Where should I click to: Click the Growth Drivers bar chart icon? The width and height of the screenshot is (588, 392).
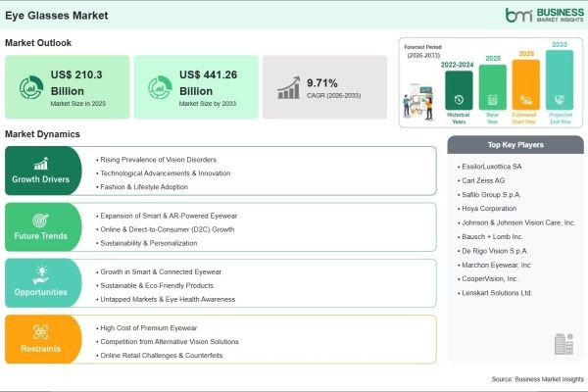click(x=41, y=164)
